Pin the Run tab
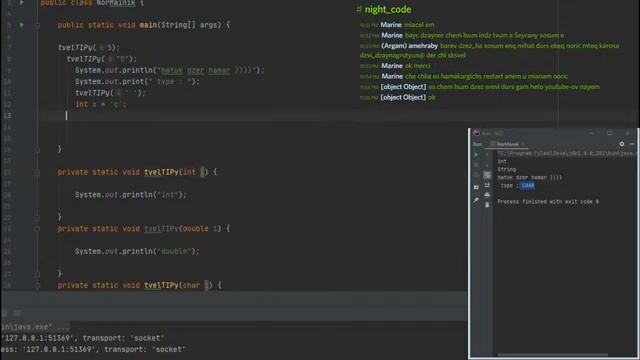 476,200
